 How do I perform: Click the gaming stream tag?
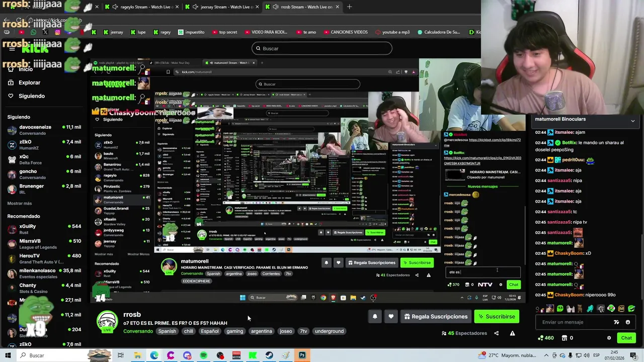234,331
